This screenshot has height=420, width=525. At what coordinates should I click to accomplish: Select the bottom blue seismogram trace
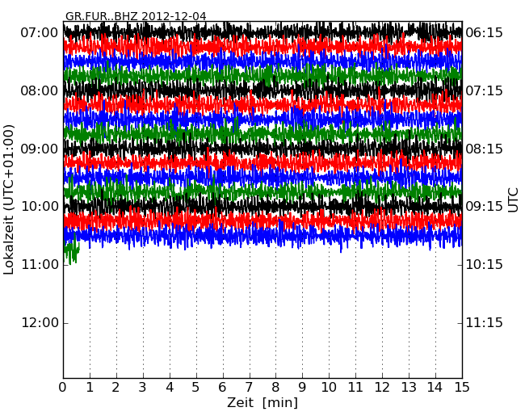(262, 237)
